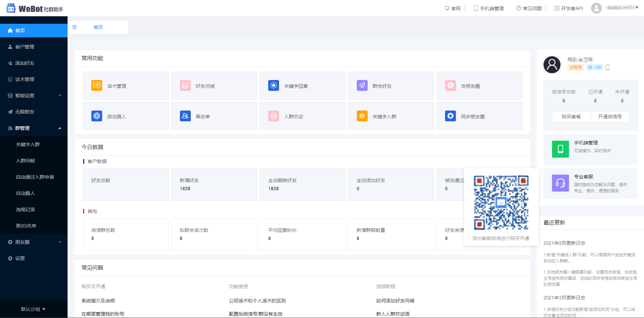This screenshot has height=318, width=644.
Task: Click the 微信群总数 data card
Action: pyautogui.click(x=126, y=234)
